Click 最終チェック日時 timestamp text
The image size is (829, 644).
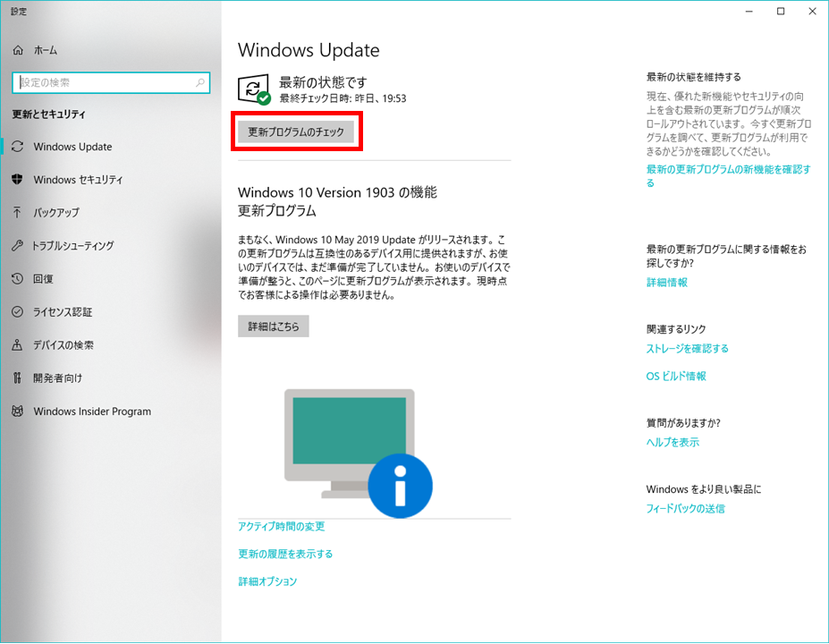tap(343, 98)
